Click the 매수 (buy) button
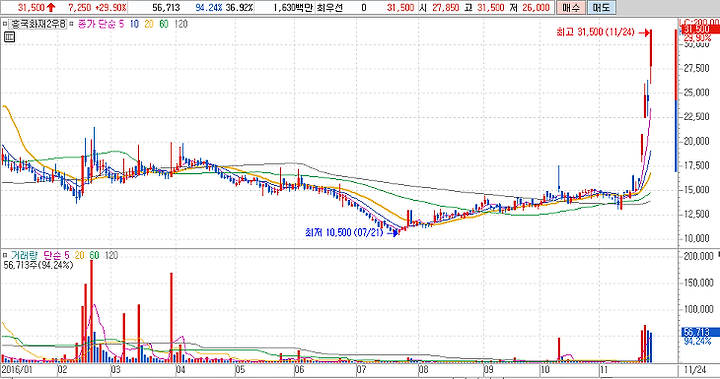The image size is (720, 379). coord(570,7)
